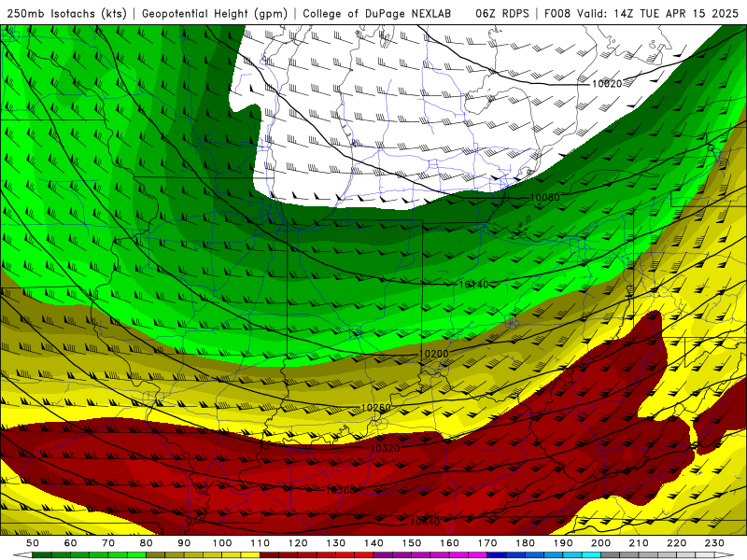
Task: Click the 10260 height contour label
Action: (x=376, y=408)
